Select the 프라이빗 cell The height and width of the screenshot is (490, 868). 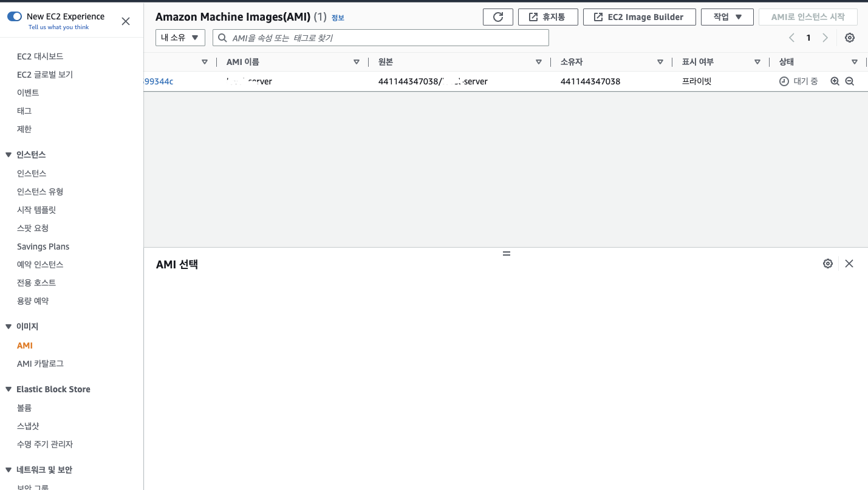[x=697, y=81]
